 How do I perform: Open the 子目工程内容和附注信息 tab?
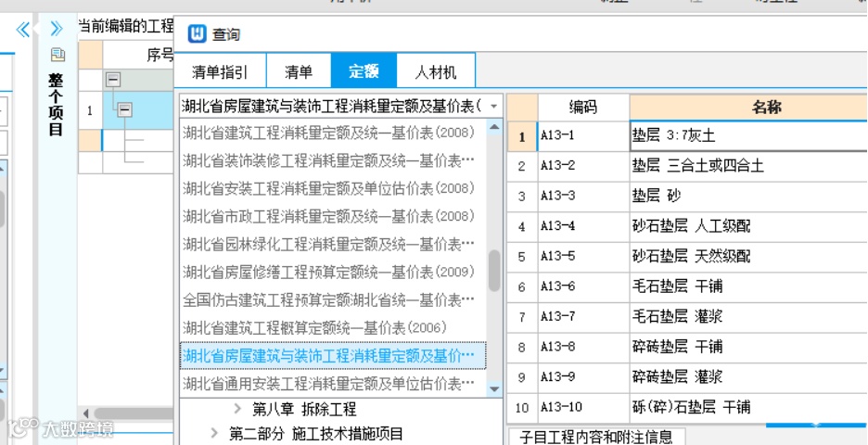coord(596,437)
